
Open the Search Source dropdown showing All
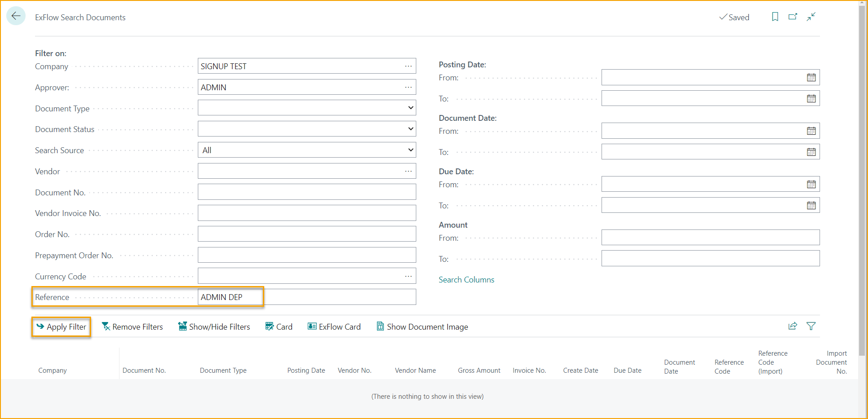(x=410, y=150)
